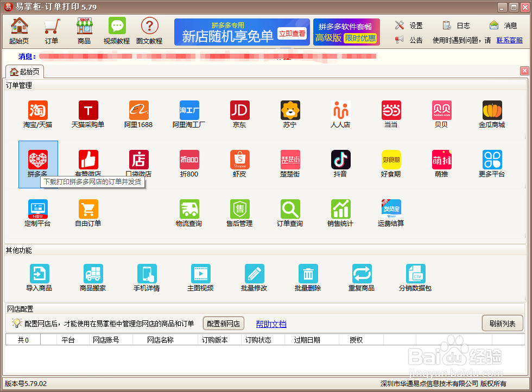This screenshot has width=532, height=392.
Task: Open the 消息 messages menu item
Action: tap(504, 26)
